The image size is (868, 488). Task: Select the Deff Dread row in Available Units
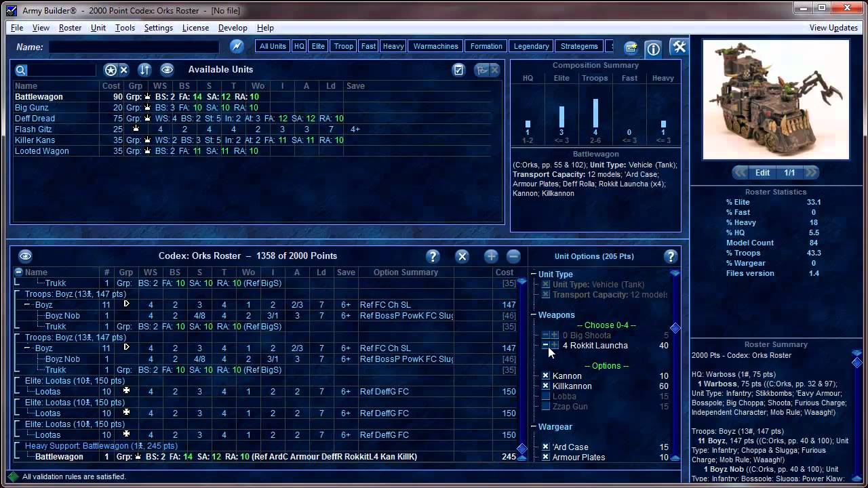252,119
